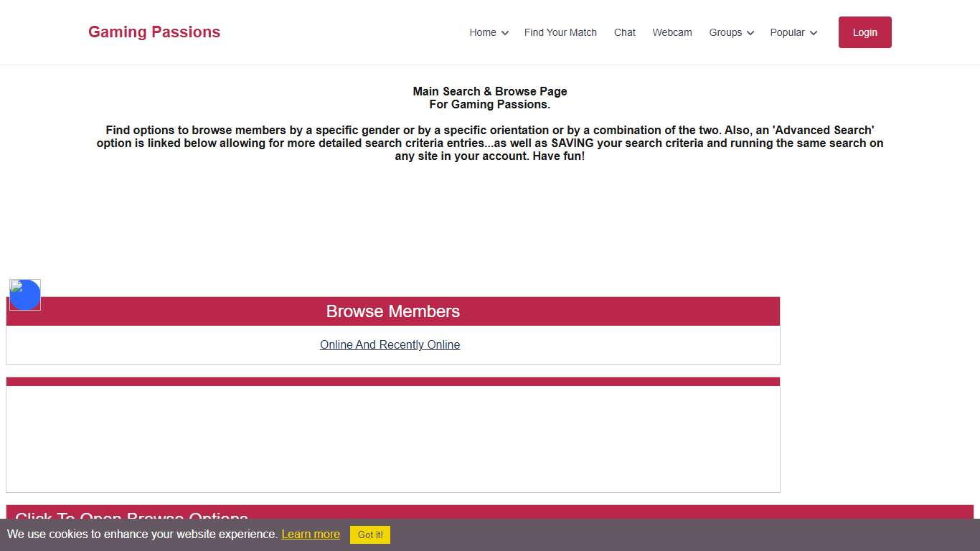Click the Main Search & Browse Page heading

coord(489,92)
